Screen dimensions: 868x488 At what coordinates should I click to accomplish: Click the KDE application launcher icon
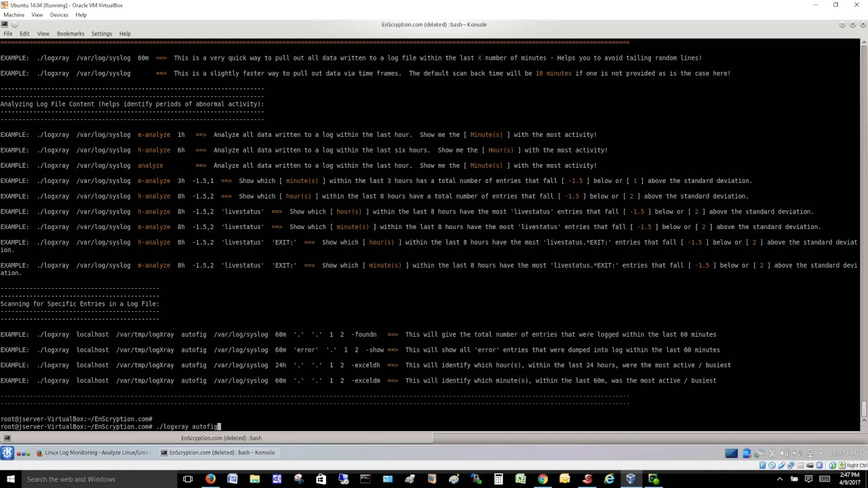tap(7, 453)
